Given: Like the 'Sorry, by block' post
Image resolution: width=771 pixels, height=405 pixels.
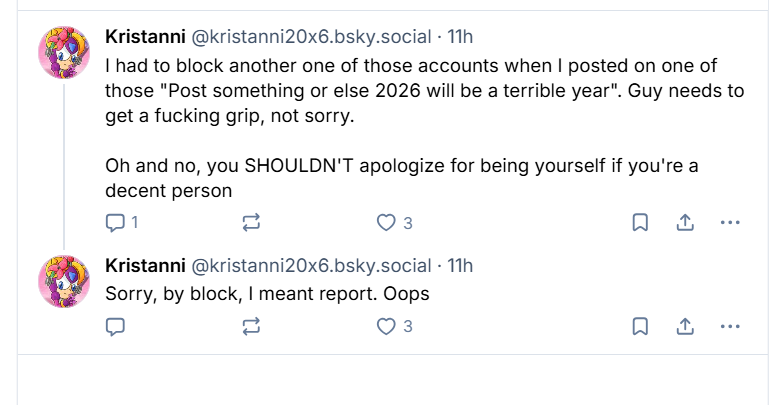Looking at the screenshot, I should click(x=387, y=326).
